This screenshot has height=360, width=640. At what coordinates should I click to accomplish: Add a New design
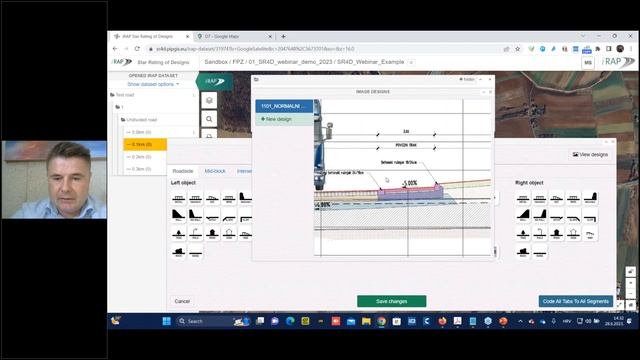click(x=284, y=119)
